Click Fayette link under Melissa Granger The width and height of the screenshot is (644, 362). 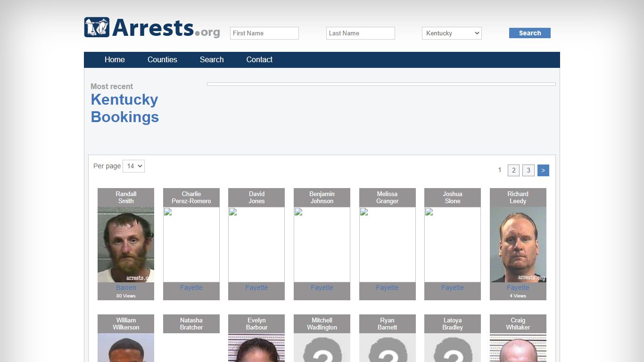388,288
